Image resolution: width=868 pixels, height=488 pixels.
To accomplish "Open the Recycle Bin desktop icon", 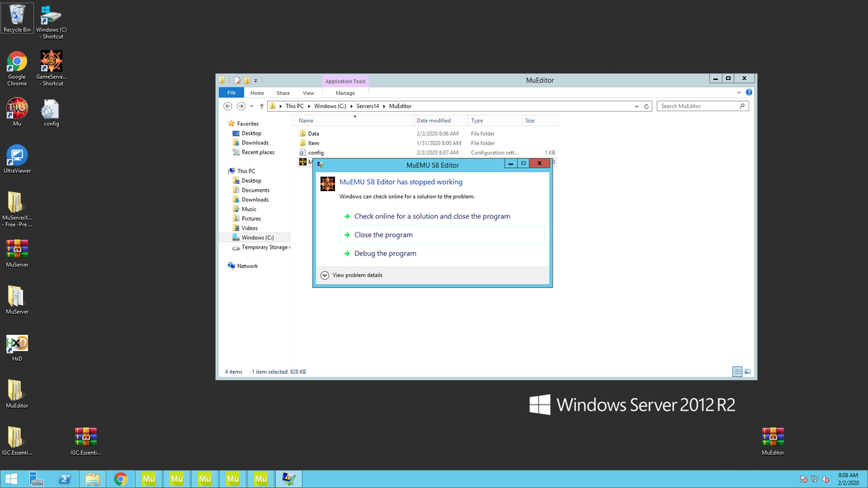I will (x=17, y=18).
